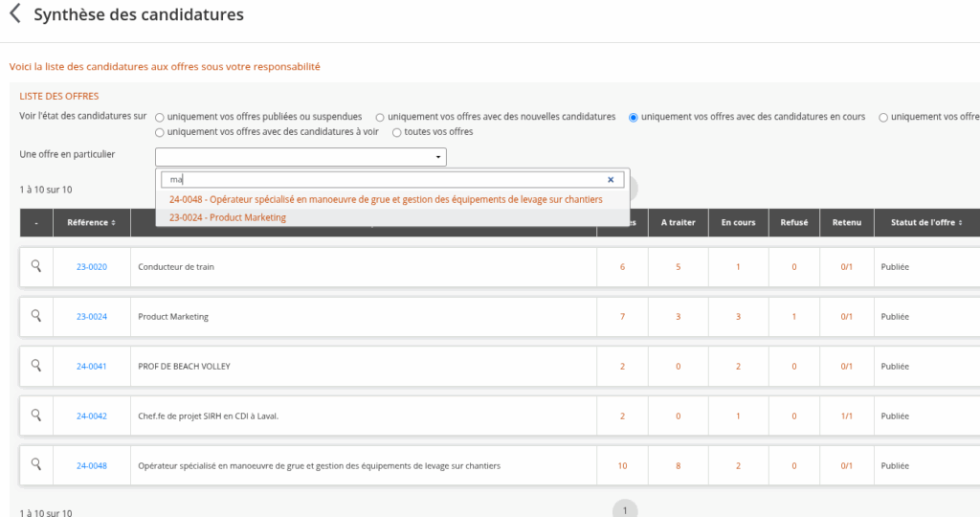Click magnifier icon for Chef.fe de projet SIRH

[x=36, y=416]
